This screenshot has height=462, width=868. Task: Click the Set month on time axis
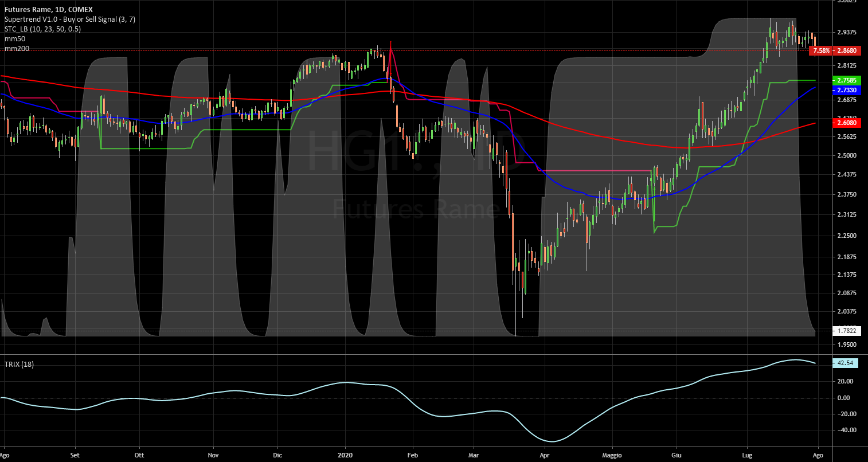point(75,455)
